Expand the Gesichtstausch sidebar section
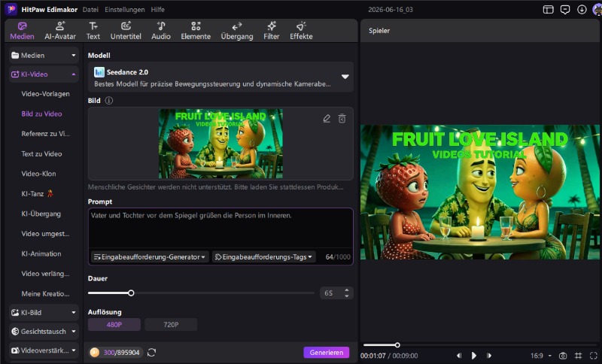 (44, 332)
